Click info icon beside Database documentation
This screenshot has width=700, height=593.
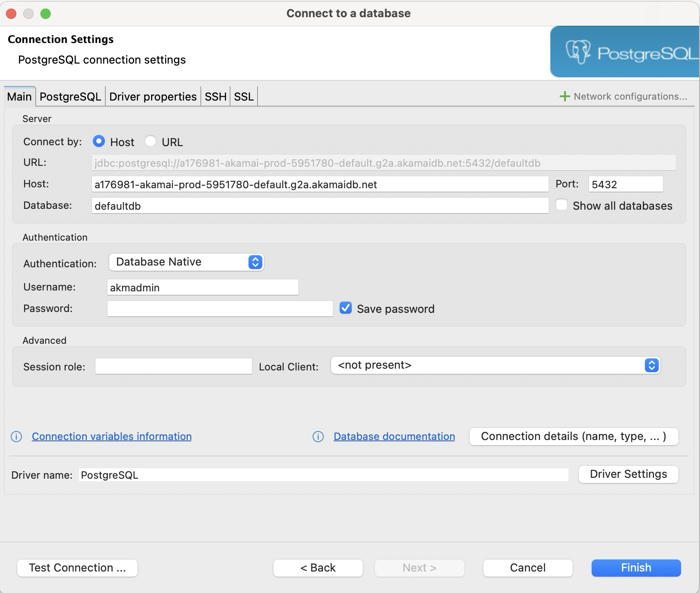click(x=318, y=437)
